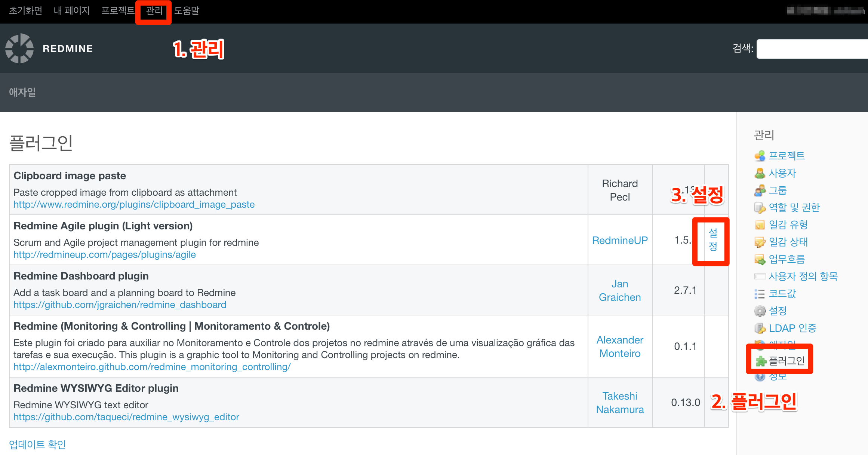
Task: Click the 사용자 user icon in sidebar
Action: pos(760,173)
